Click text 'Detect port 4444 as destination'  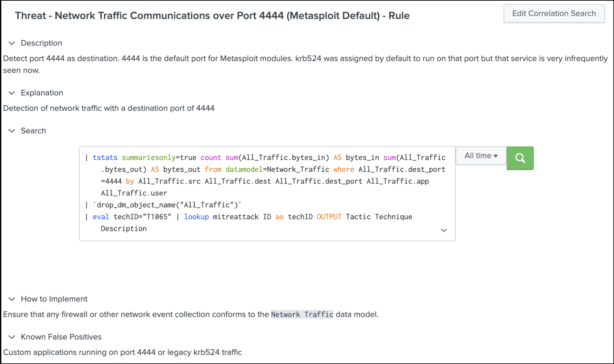[x=61, y=59]
